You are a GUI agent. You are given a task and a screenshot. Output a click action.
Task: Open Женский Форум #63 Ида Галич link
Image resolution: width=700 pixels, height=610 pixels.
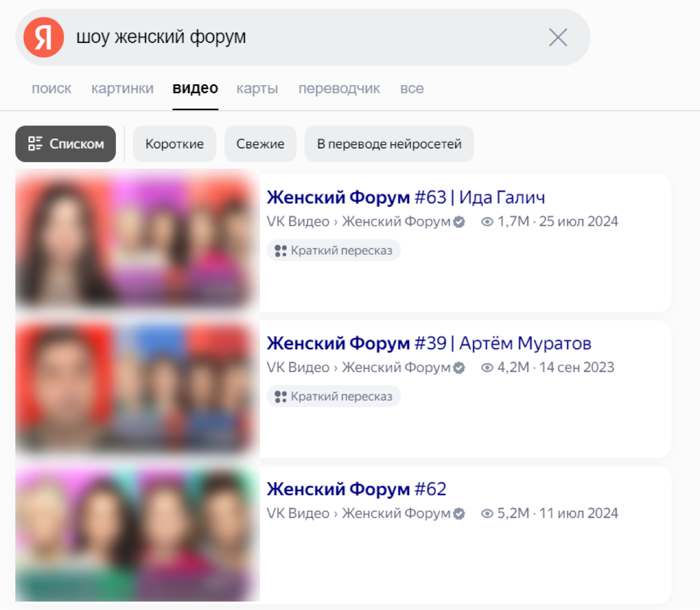tap(406, 197)
